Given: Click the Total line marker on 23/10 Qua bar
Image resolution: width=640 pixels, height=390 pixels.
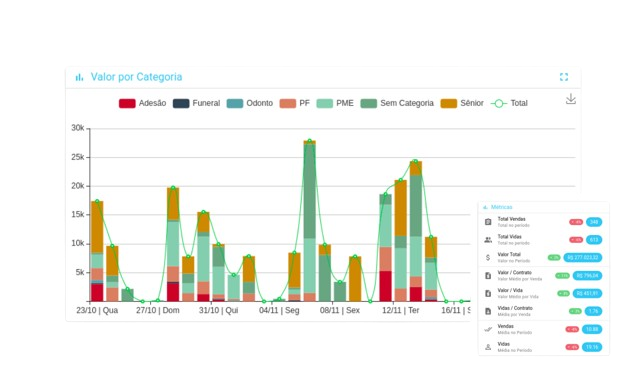Looking at the screenshot, I should click(x=97, y=202).
